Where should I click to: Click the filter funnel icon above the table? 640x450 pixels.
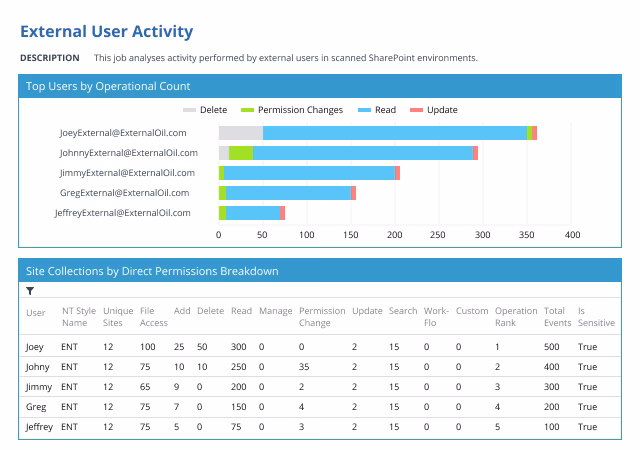(30, 291)
